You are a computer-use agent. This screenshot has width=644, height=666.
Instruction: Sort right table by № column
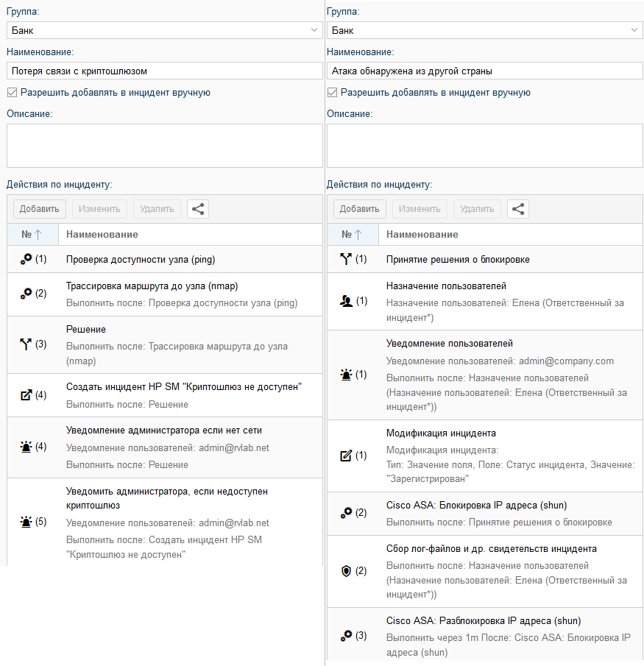[x=353, y=235]
